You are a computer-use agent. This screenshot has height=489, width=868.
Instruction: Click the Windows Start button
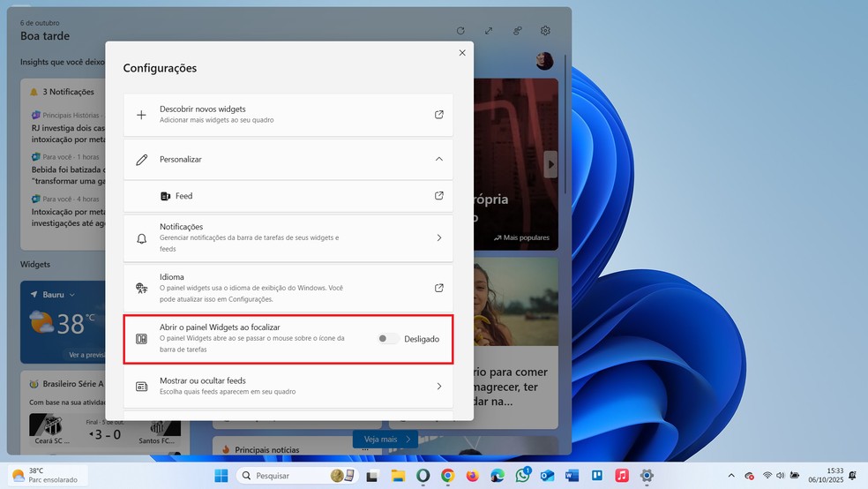click(221, 476)
